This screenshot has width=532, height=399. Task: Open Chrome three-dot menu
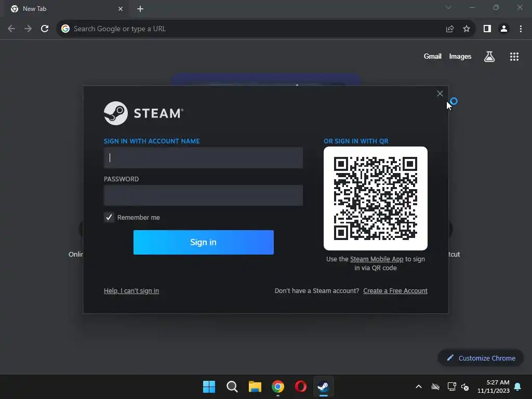point(521,29)
